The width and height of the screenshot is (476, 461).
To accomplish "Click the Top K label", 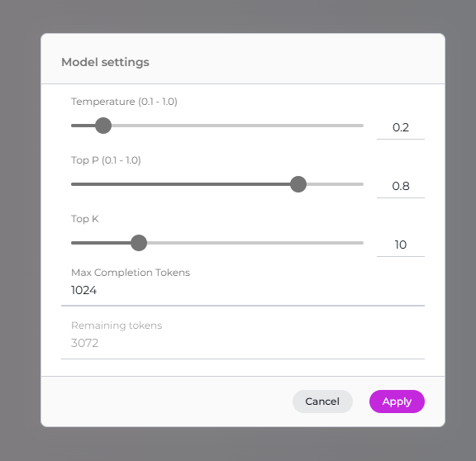I will pyautogui.click(x=84, y=219).
